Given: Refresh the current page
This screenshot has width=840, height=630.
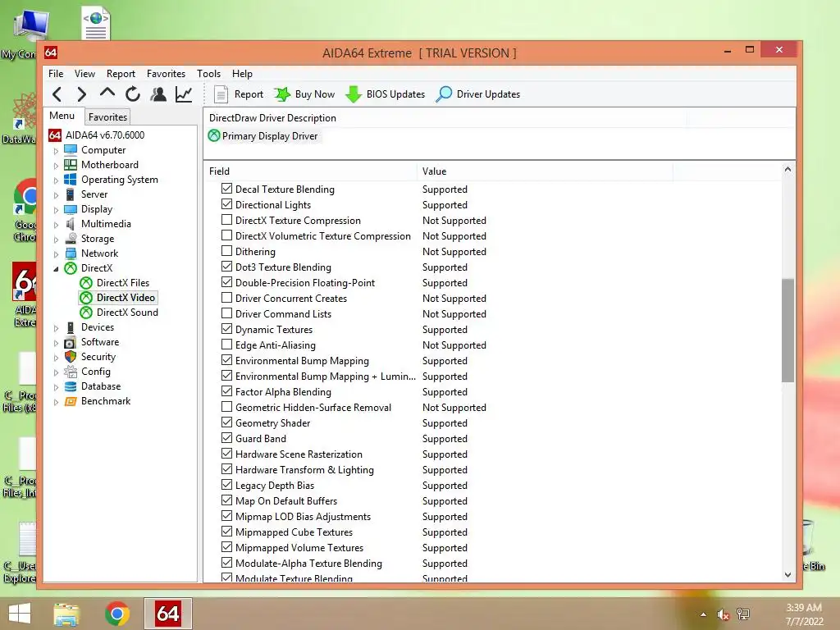Looking at the screenshot, I should [133, 94].
